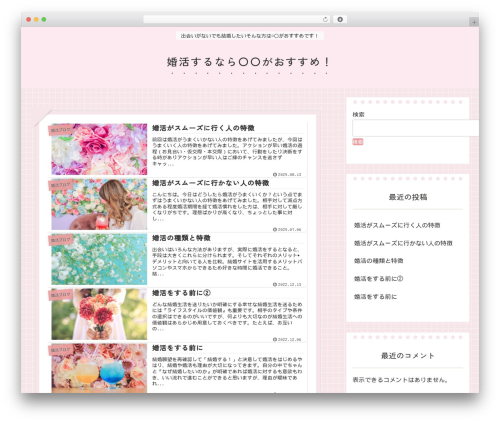Open post 婚活がスムーズに行く人の特徴 title in main list
Screen dimensions: 500x423
203,128
